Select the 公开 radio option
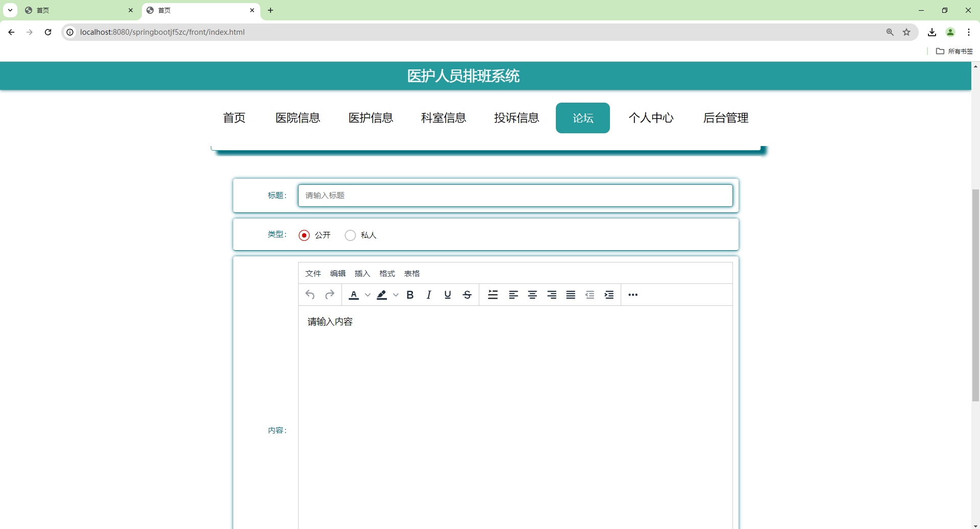The width and height of the screenshot is (980, 529). click(x=304, y=235)
